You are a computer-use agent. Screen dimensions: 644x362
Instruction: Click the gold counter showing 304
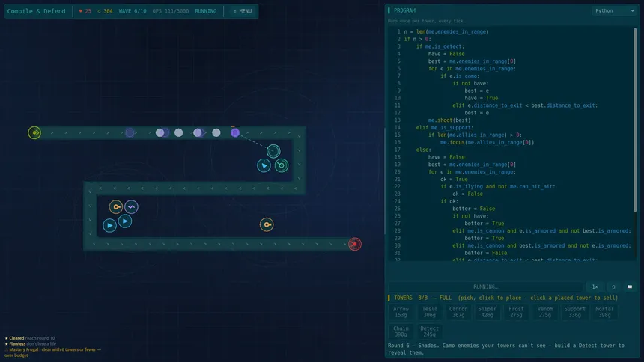click(105, 11)
